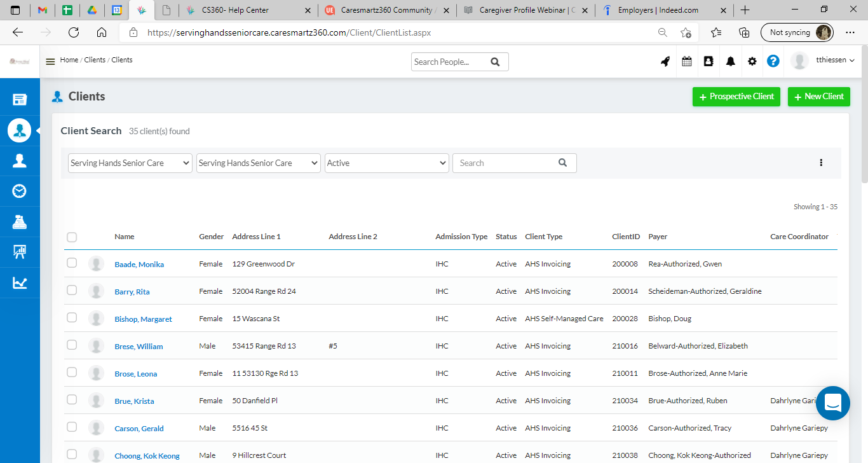
Task: Open the chat support bubble
Action: [832, 403]
